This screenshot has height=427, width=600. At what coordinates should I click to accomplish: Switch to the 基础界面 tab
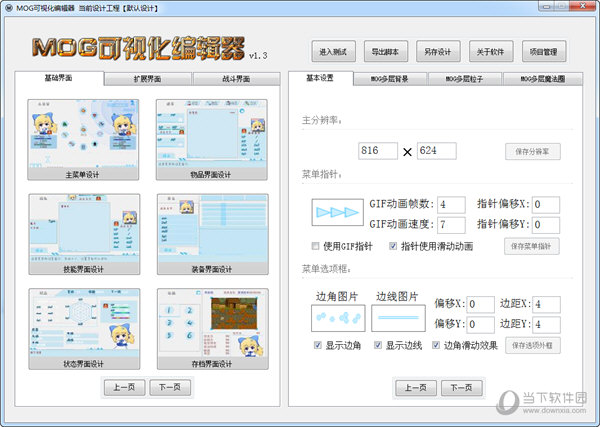click(x=59, y=78)
